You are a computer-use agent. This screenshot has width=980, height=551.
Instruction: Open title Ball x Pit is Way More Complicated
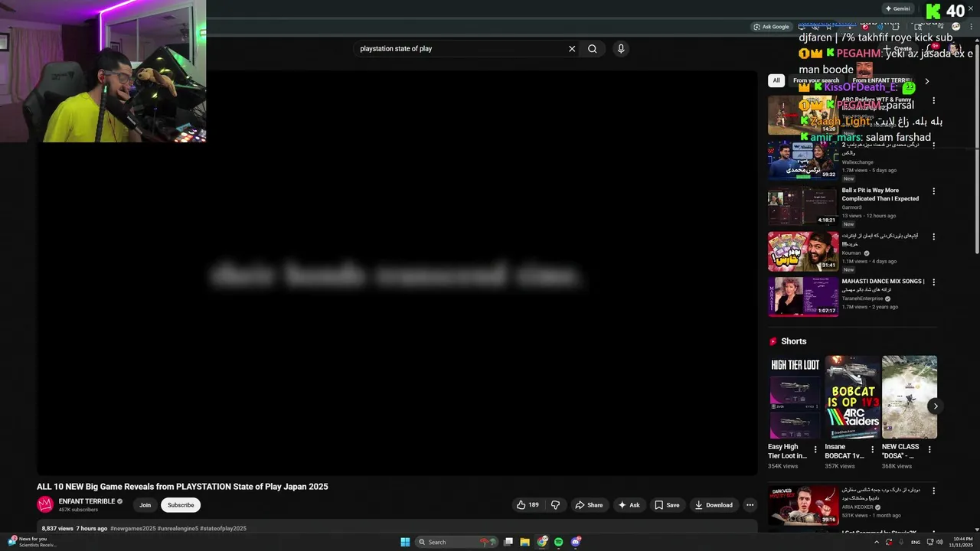[x=880, y=194]
